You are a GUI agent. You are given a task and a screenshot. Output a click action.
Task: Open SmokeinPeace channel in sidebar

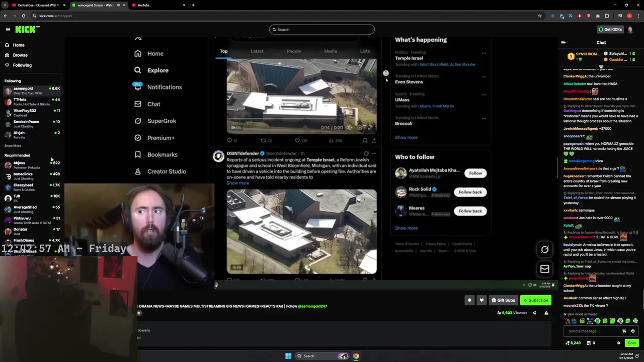[x=32, y=124]
